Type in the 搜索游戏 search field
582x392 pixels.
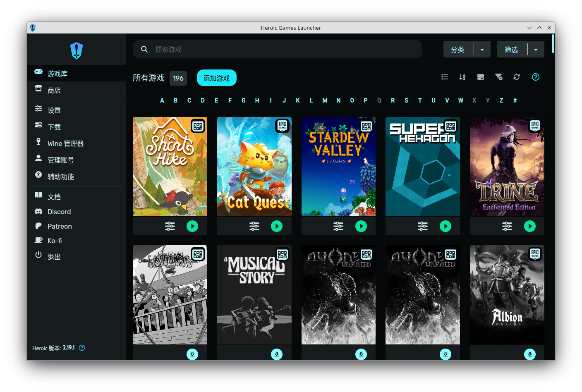(x=278, y=49)
